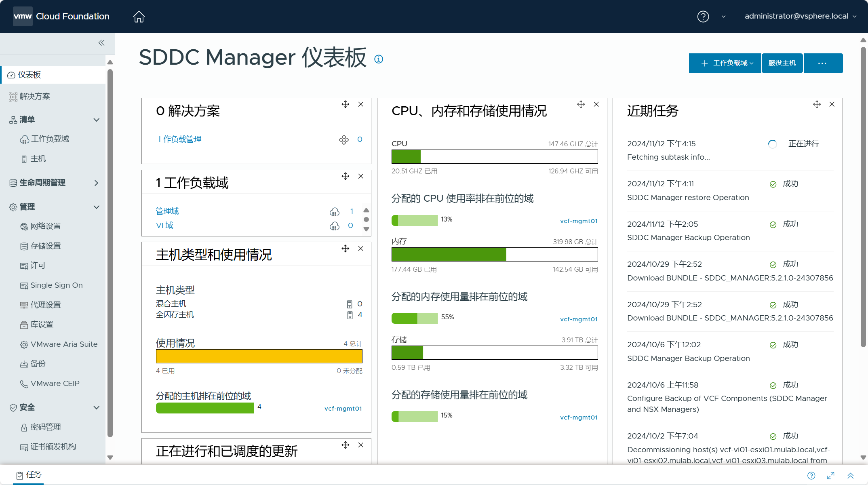
Task: Open the help question mark icon in the header
Action: pos(703,17)
